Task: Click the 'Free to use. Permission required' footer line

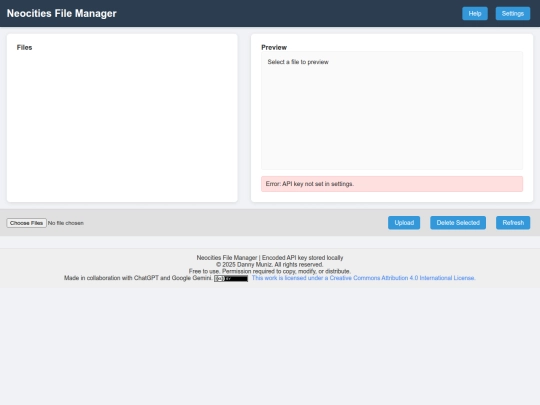Action: point(270,271)
